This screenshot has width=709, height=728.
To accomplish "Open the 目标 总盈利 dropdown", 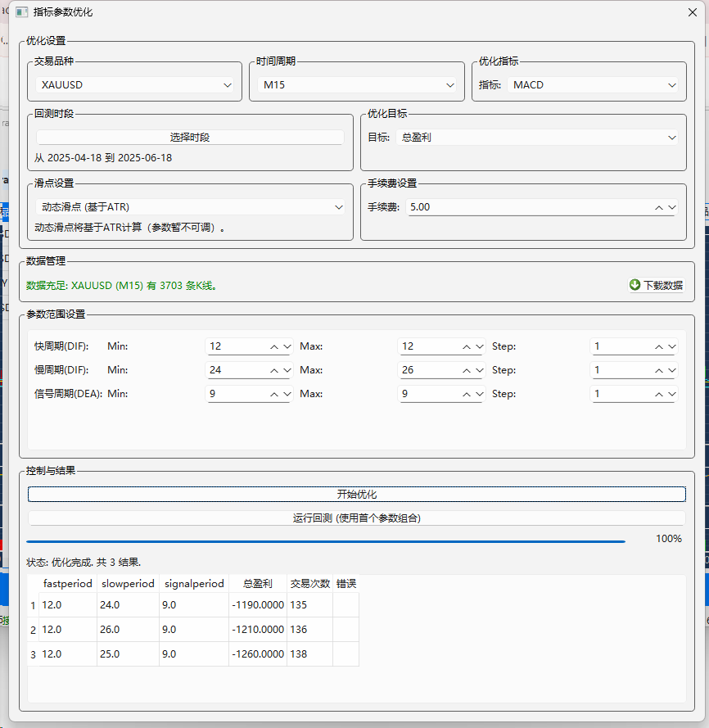I will (x=537, y=138).
